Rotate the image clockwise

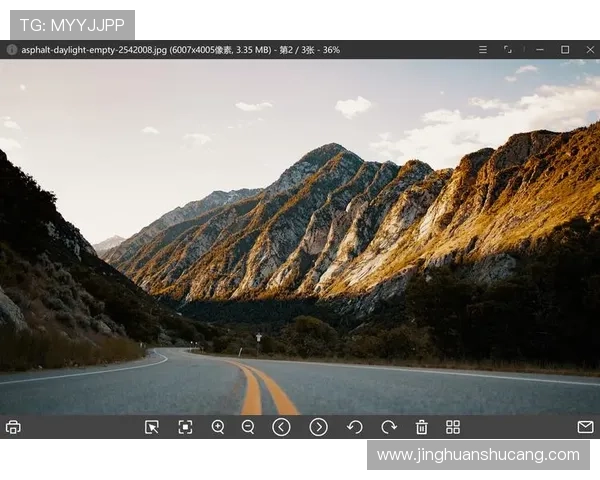click(x=388, y=427)
